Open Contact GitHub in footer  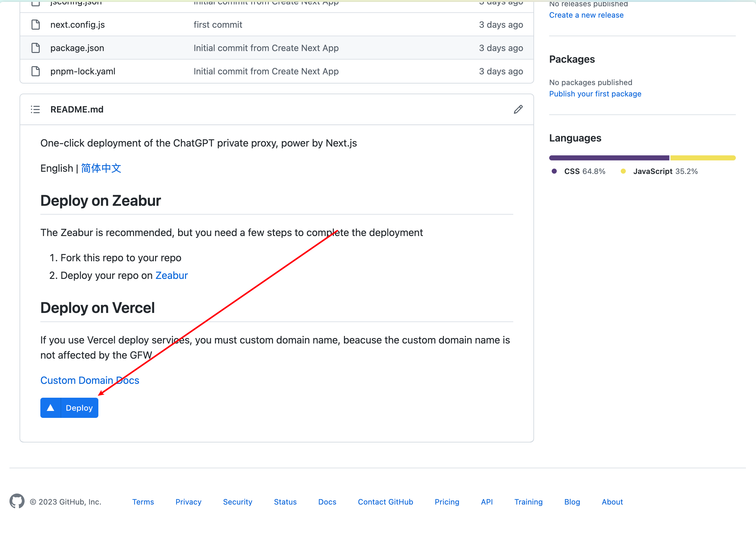point(385,502)
